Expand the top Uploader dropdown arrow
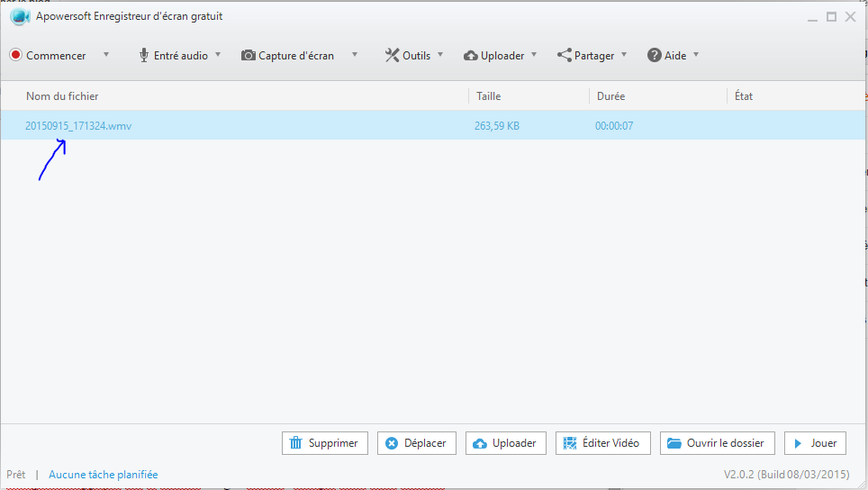Viewport: 868px width, 490px height. pos(534,54)
